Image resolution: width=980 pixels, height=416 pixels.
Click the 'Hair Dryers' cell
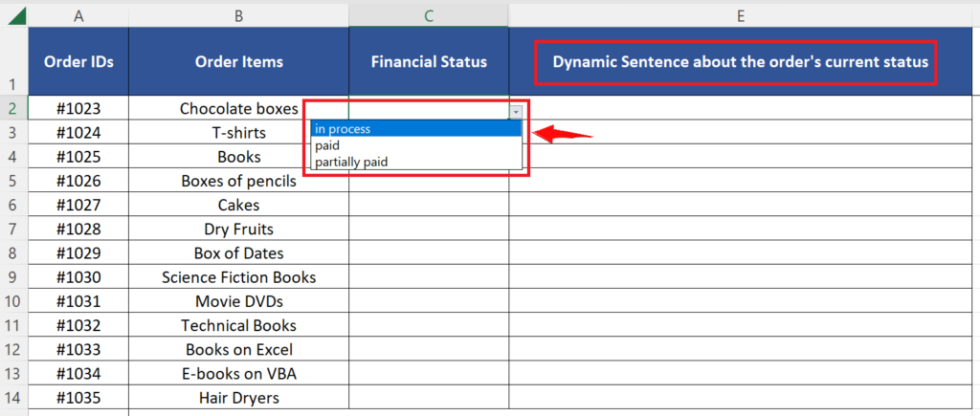tap(238, 398)
